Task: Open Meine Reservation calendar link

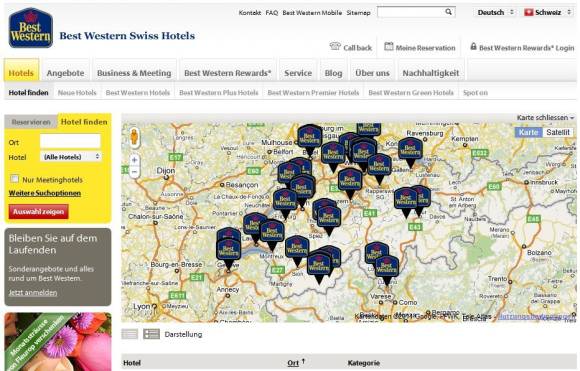Action: click(420, 48)
